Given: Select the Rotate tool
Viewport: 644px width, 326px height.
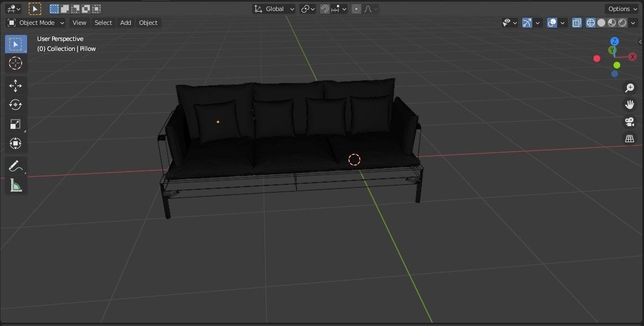Looking at the screenshot, I should 16,105.
